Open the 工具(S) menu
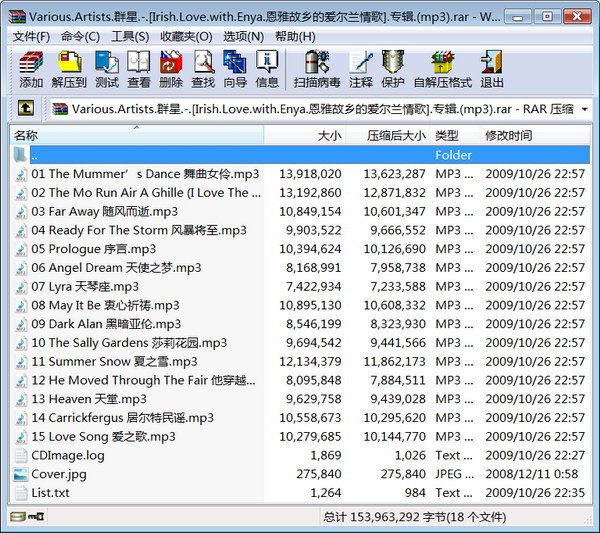The height and width of the screenshot is (533, 600). [130, 37]
